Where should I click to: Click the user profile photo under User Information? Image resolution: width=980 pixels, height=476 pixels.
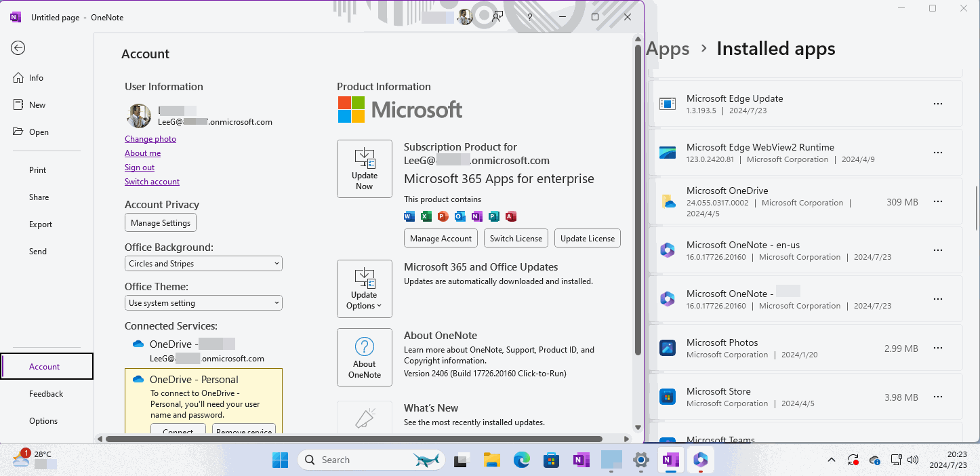pos(139,116)
